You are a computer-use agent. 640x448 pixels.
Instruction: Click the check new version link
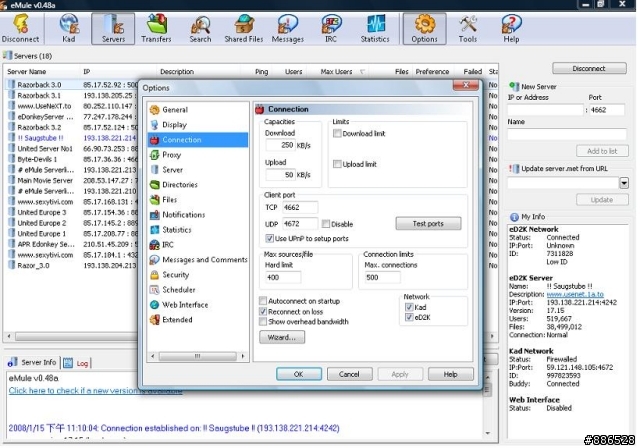point(95,390)
